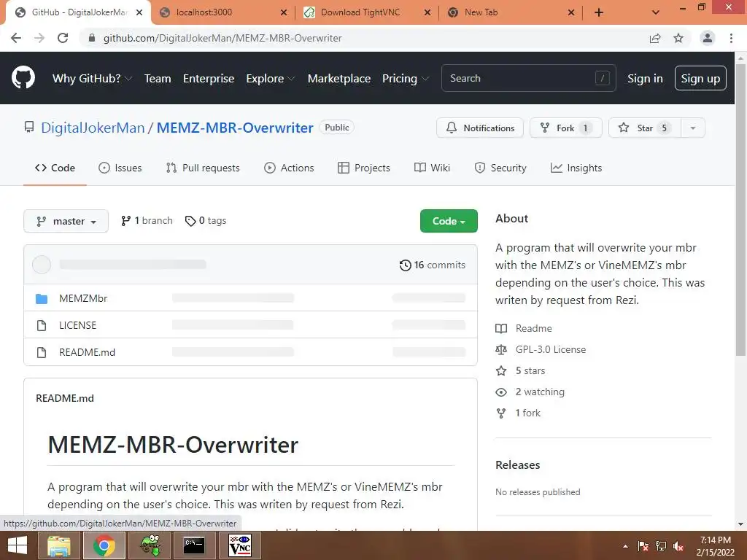Viewport: 747px width, 560px height.
Task: Switch to the Security tab
Action: tap(500, 168)
